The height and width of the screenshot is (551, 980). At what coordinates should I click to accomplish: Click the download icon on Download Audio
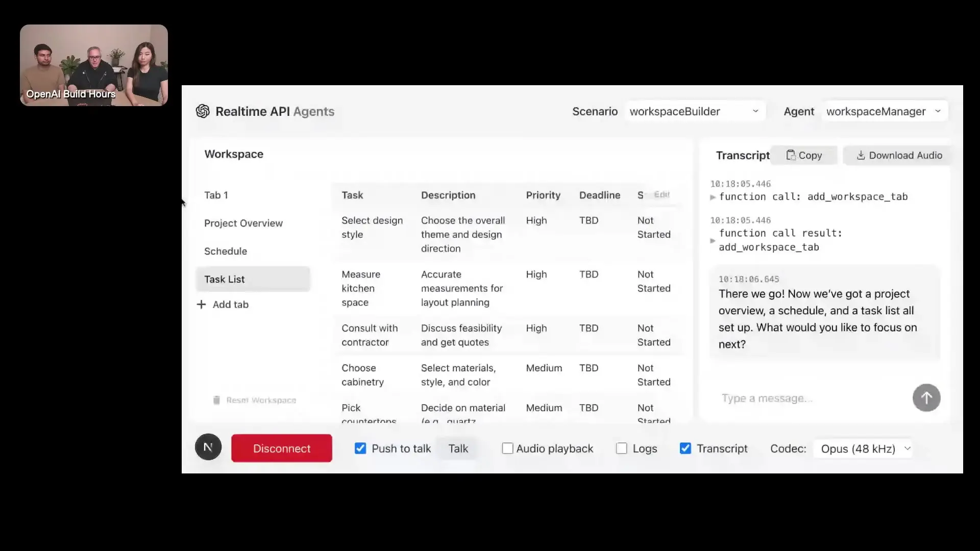coord(861,155)
